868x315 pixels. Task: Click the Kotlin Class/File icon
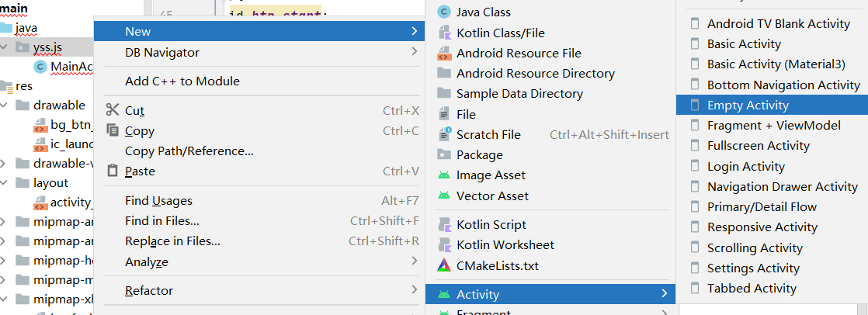(444, 33)
